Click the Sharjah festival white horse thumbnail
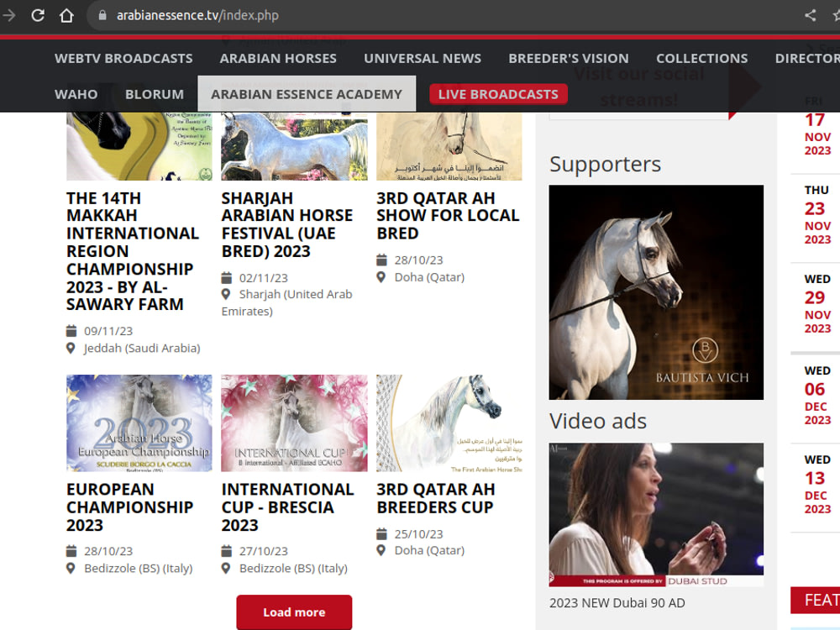This screenshot has height=630, width=840. click(x=294, y=146)
